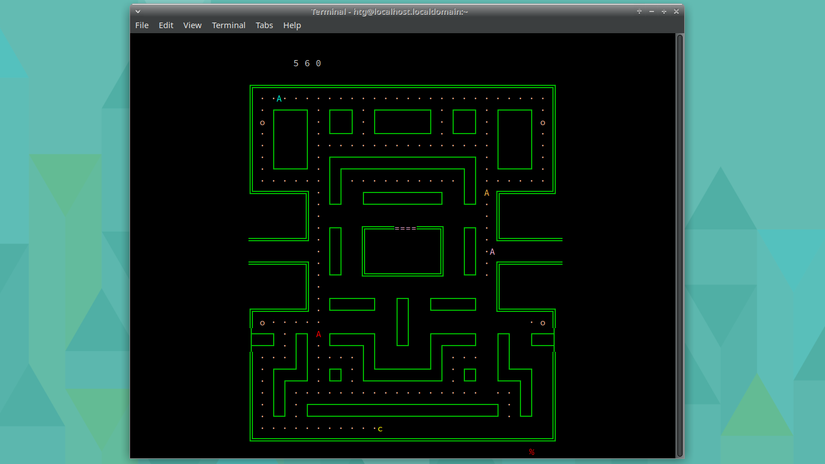Click the ghost house door ====
This screenshot has height=464, width=825.
click(x=405, y=228)
